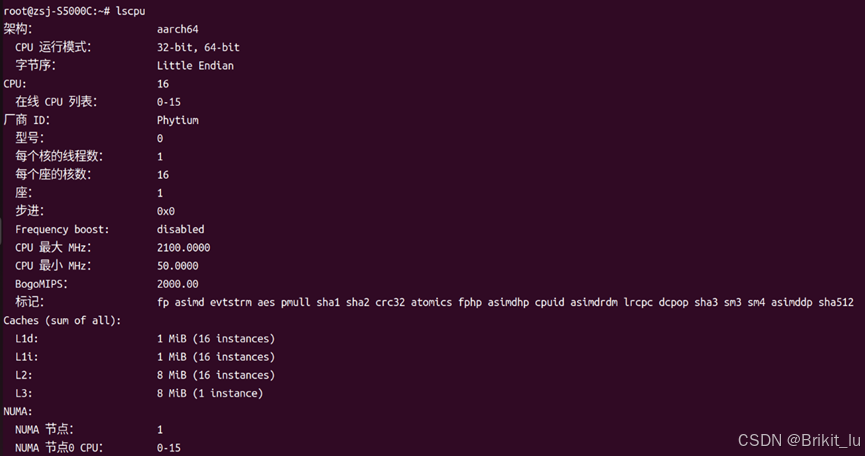Click the lscpu command text
The width and height of the screenshot is (865, 456).
(131, 11)
